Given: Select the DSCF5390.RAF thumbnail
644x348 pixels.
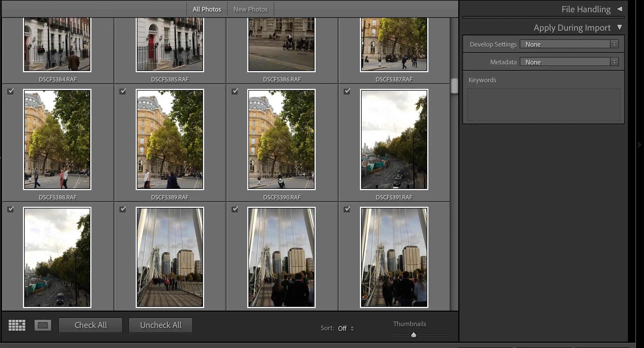Looking at the screenshot, I should point(281,139).
